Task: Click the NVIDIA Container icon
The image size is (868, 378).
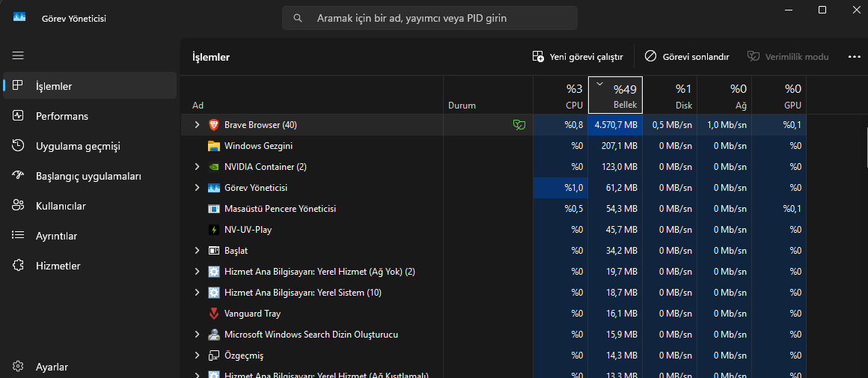Action: point(214,167)
